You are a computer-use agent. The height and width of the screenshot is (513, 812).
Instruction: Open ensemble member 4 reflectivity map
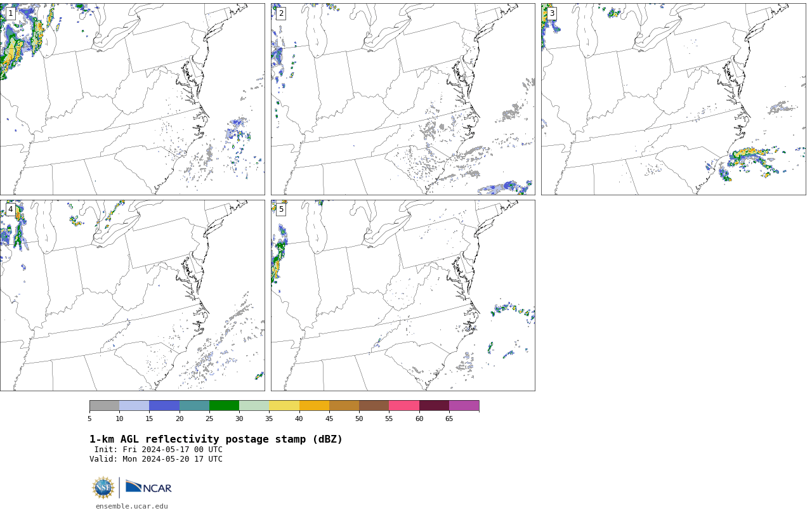click(x=132, y=295)
